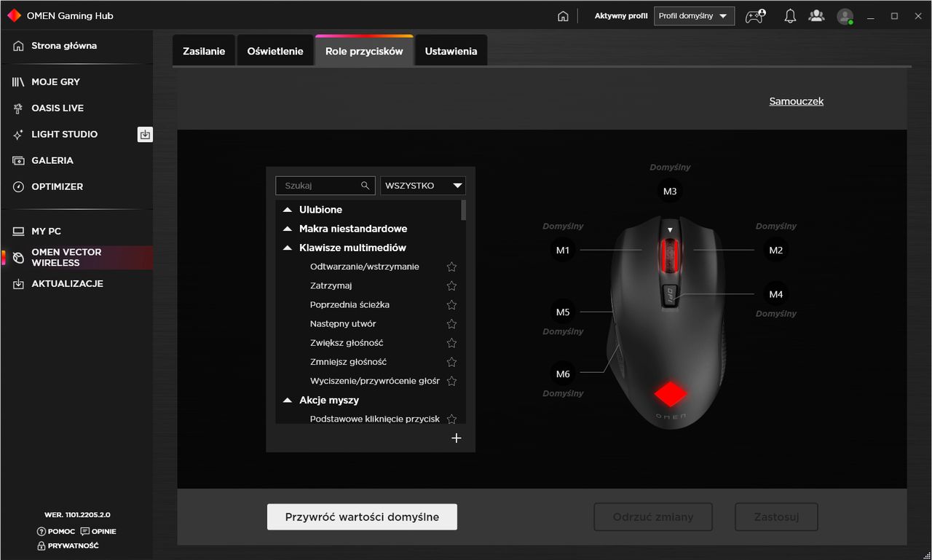
Task: Go to home via title bar house icon
Action: tap(563, 16)
